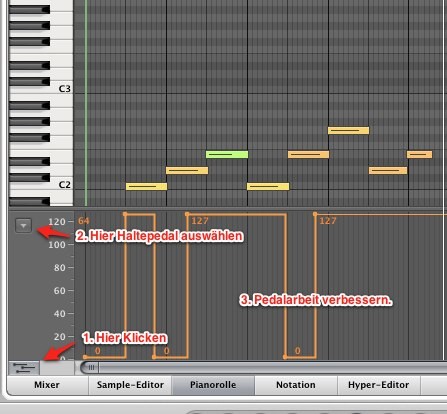Click the pedal node at the first 127 label
The height and width of the screenshot is (414, 447).
click(x=187, y=214)
